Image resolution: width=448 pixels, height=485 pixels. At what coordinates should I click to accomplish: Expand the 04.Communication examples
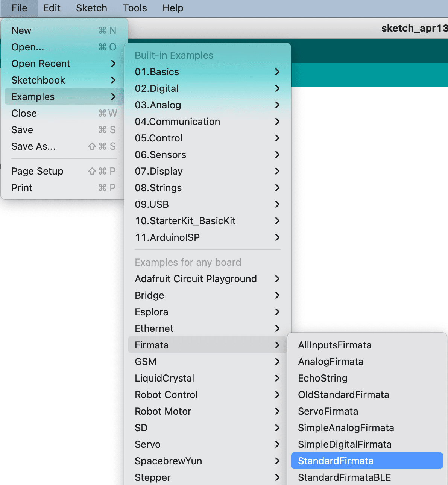[207, 122]
